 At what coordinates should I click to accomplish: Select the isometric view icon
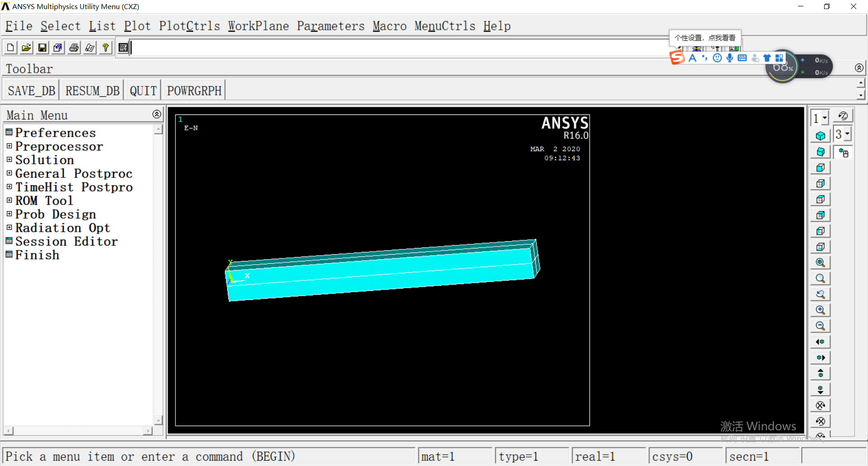pos(821,136)
